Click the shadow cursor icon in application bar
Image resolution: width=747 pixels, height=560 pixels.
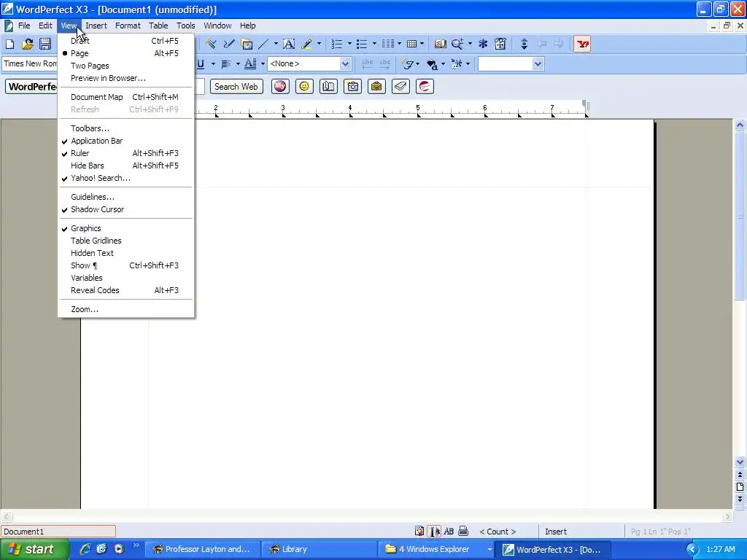pos(434,531)
